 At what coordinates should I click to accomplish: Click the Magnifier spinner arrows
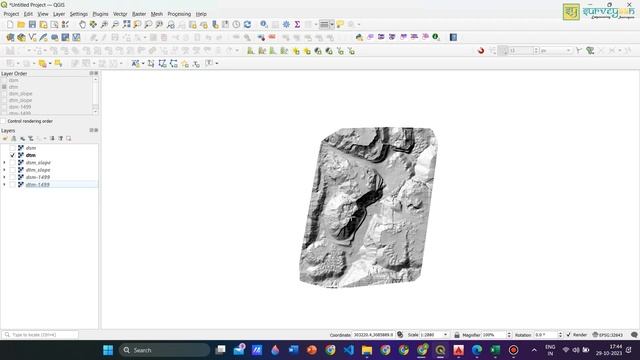(x=509, y=335)
